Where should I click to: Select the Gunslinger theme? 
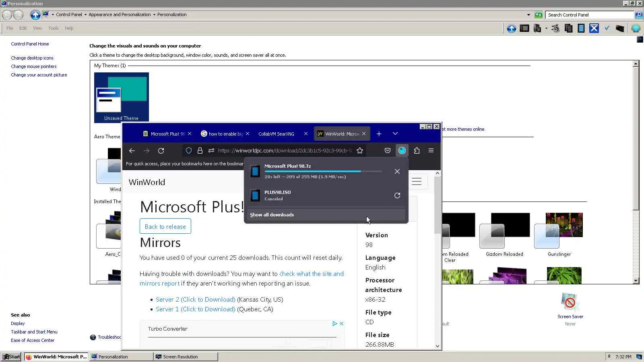tap(559, 235)
